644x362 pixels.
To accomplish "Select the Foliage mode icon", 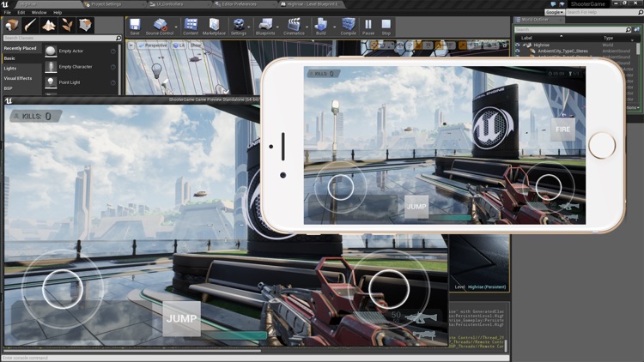I will click(x=67, y=26).
